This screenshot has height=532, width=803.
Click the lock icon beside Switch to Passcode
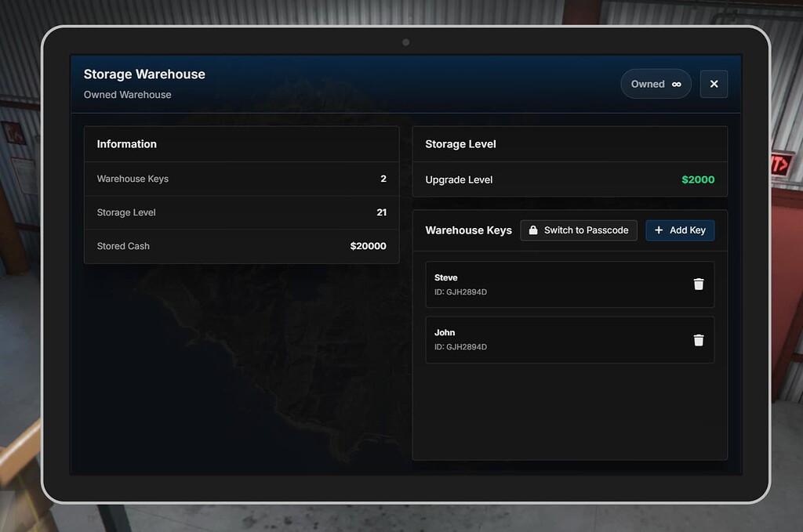pyautogui.click(x=533, y=230)
